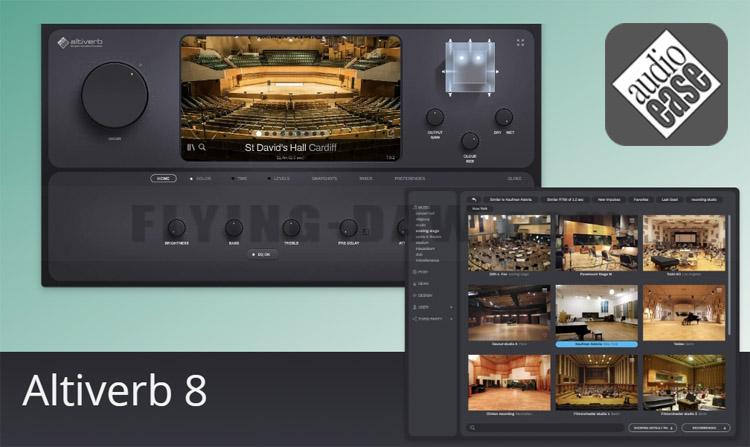Click the back arrow in the browser
This screenshot has width=750, height=447.
[474, 199]
